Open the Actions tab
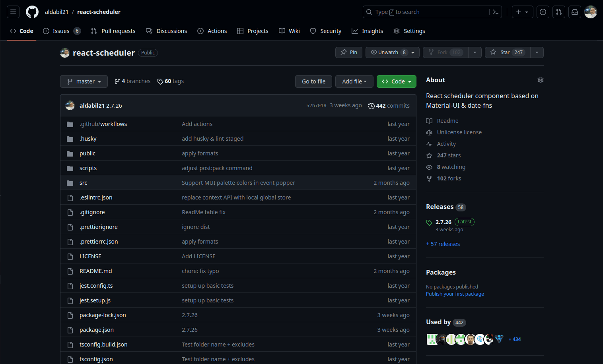Viewport: 603px width, 364px height. (x=212, y=31)
